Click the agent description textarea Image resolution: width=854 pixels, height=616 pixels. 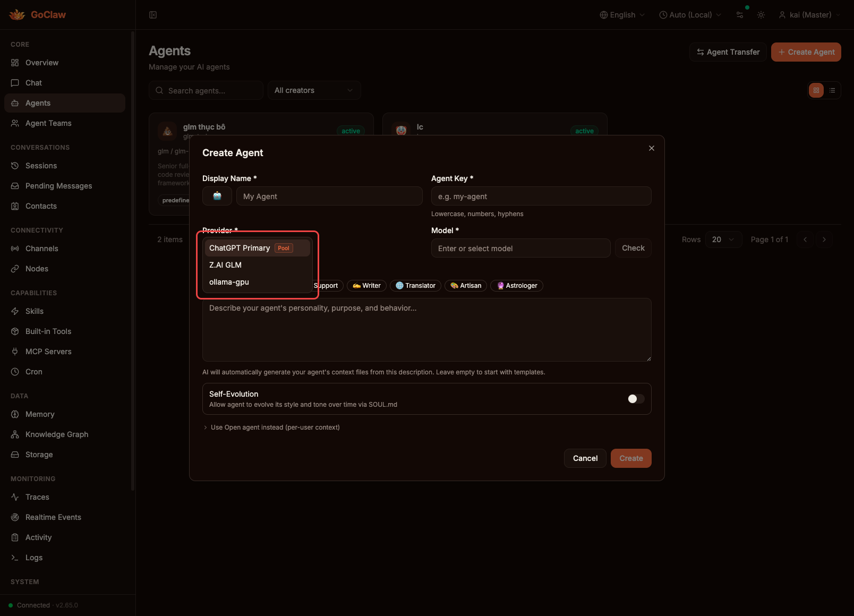tap(427, 330)
